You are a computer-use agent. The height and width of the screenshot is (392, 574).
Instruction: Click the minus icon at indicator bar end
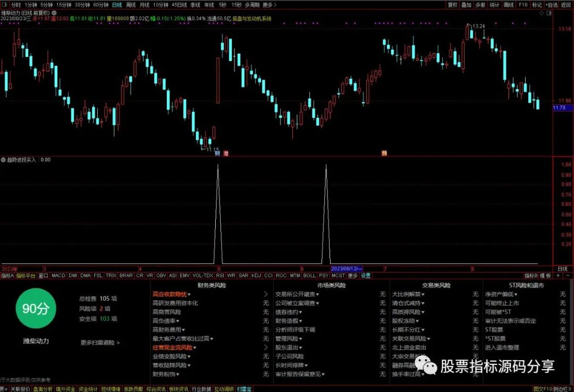[x=568, y=276]
